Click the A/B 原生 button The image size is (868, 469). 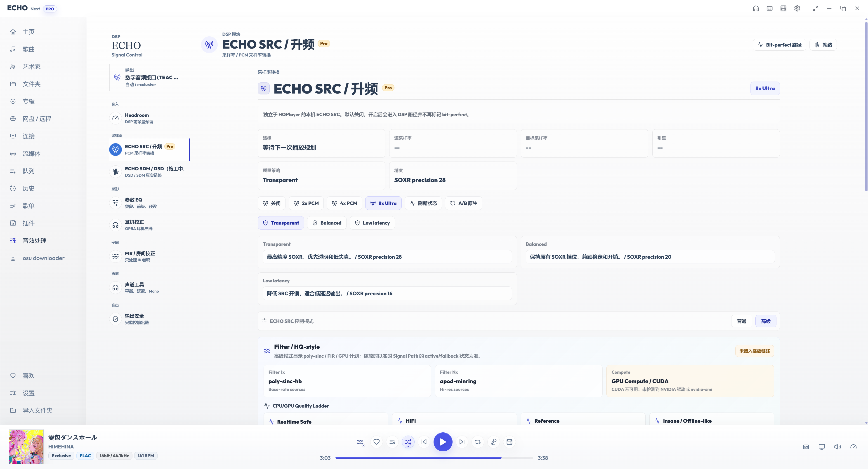tap(464, 203)
